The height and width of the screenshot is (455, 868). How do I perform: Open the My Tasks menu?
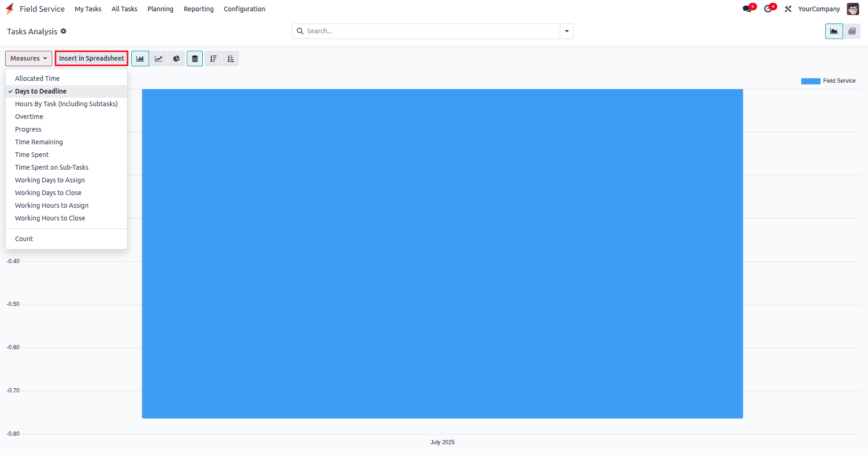(88, 9)
